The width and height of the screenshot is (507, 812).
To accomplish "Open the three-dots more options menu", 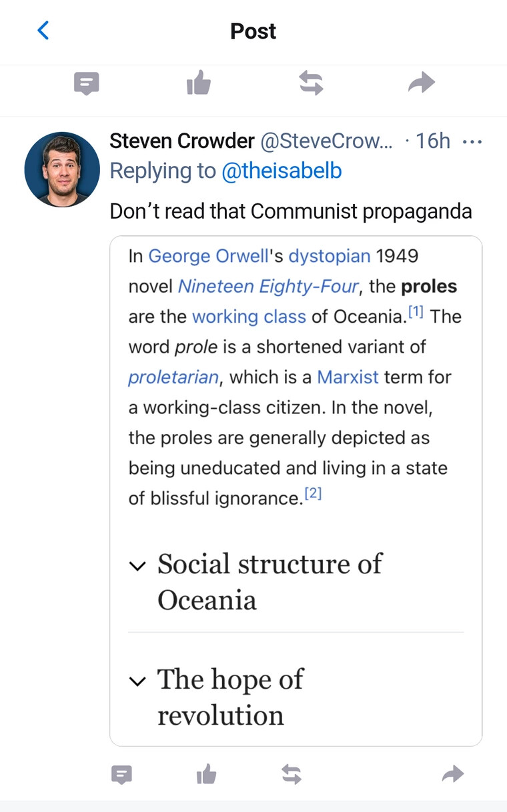I will click(x=472, y=142).
